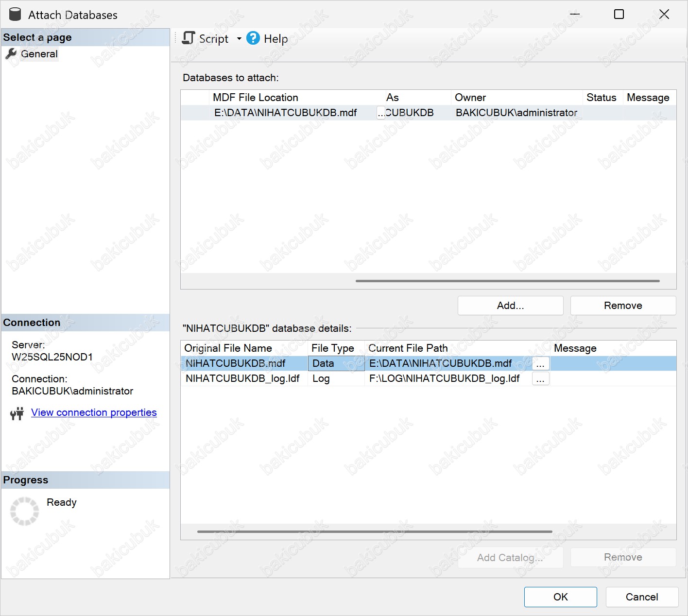Click Remove under databases to attach
Screen dimensions: 688x616
tap(623, 306)
